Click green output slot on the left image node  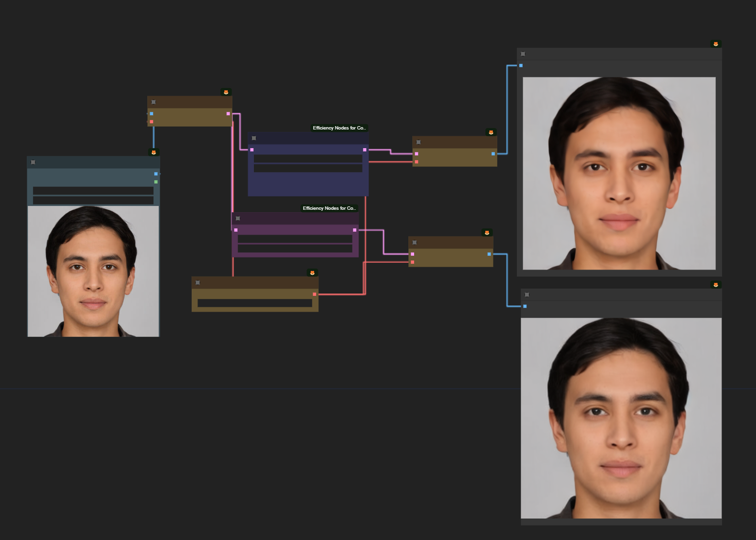pos(156,182)
